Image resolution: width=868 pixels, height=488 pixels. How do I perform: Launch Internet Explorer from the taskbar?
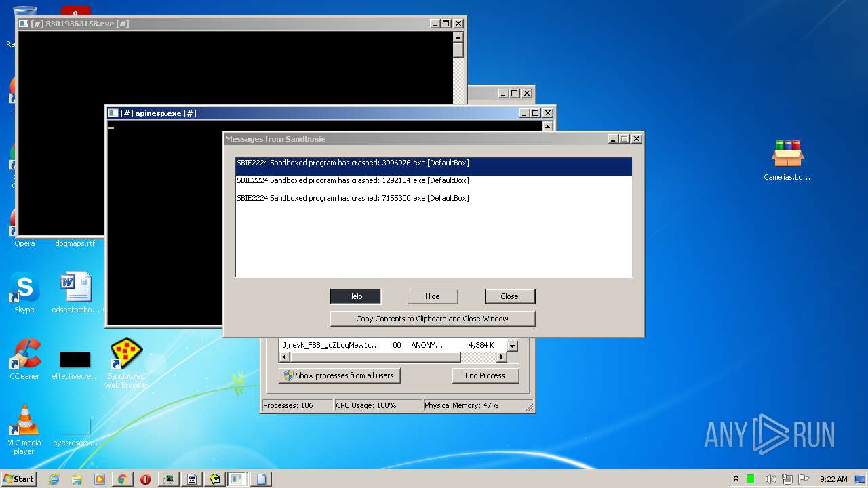pyautogui.click(x=54, y=479)
